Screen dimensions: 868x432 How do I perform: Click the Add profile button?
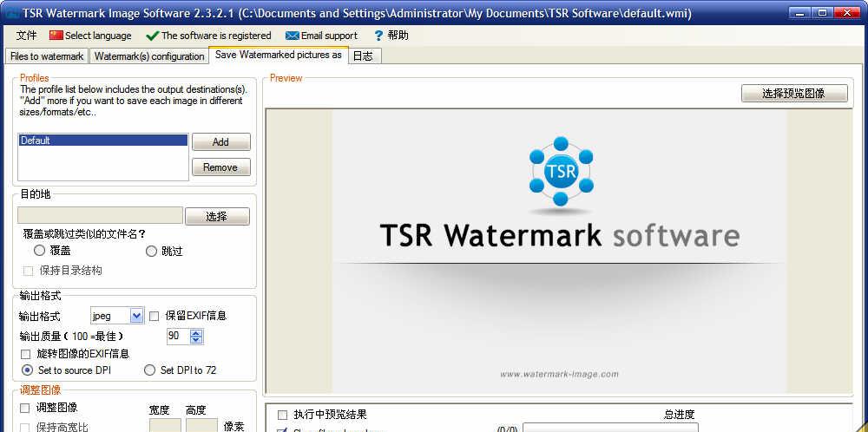click(220, 142)
